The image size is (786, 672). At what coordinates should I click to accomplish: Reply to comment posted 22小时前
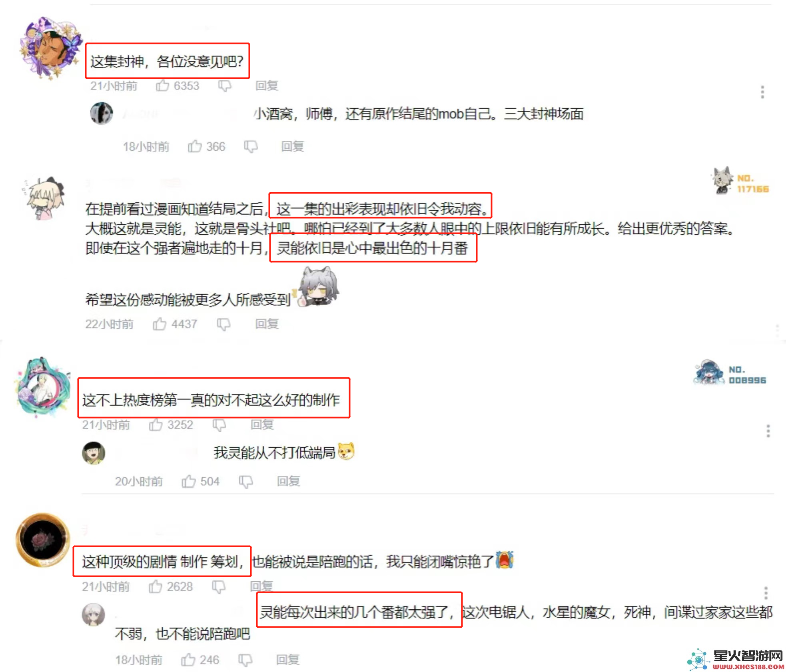point(267,324)
